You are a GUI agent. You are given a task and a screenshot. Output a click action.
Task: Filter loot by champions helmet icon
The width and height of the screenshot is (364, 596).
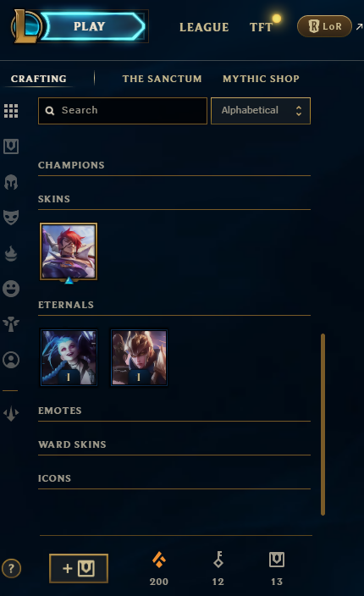point(11,182)
